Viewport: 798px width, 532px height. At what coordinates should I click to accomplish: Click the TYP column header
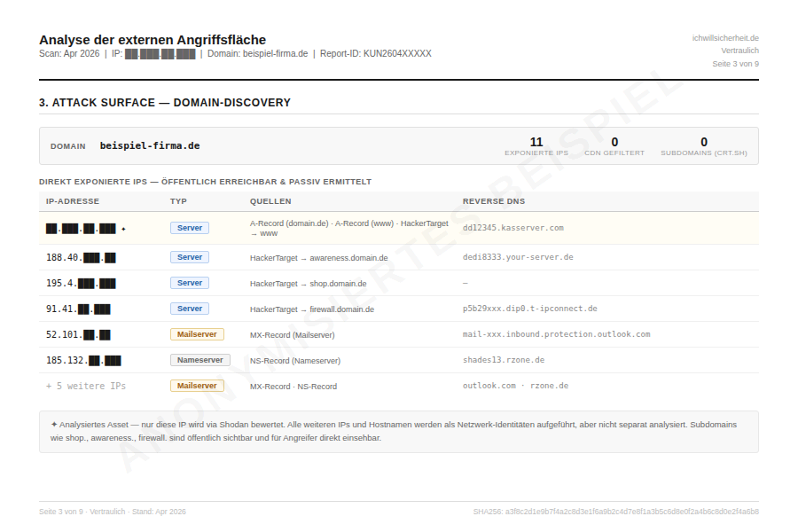coord(178,201)
